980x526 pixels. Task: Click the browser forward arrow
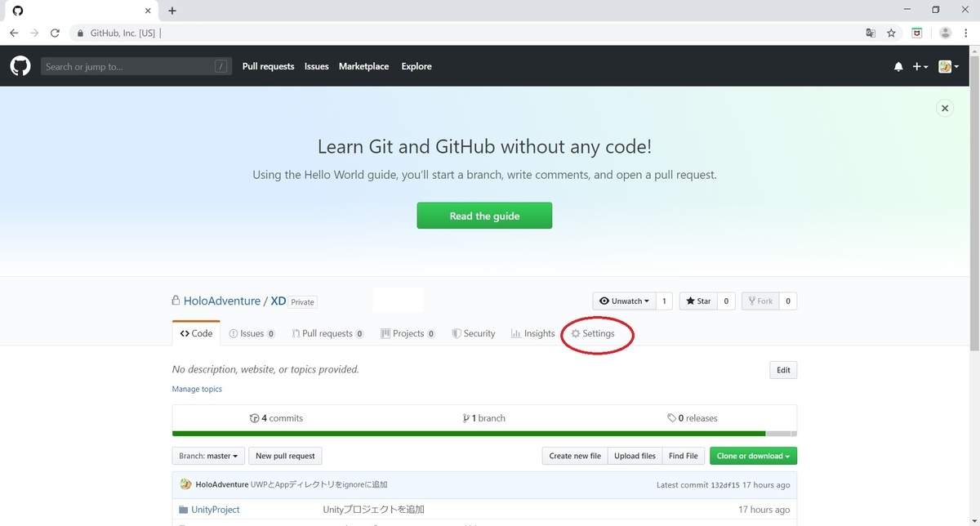[34, 33]
